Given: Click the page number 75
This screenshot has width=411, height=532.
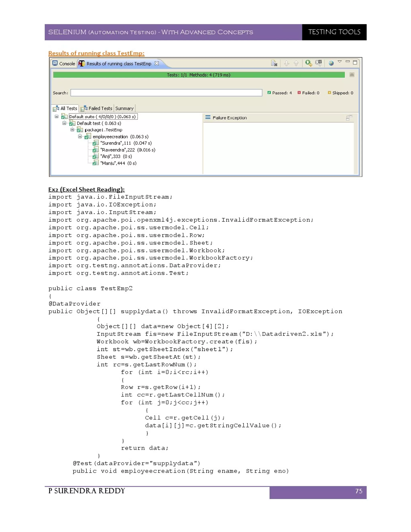Looking at the screenshot, I should click(359, 491).
